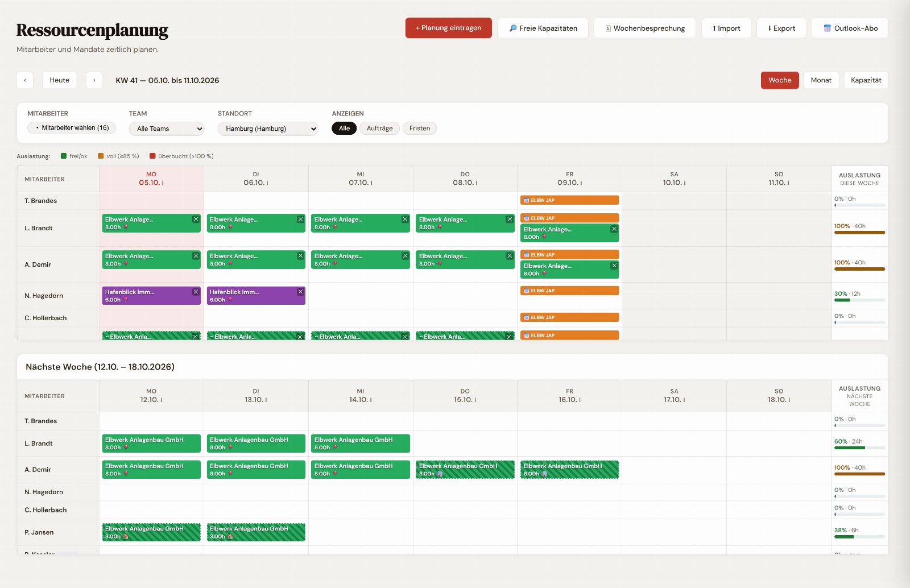Open A. Demir's 15.10. hatched Elbwerk entry
The width and height of the screenshot is (910, 588).
pos(465,470)
